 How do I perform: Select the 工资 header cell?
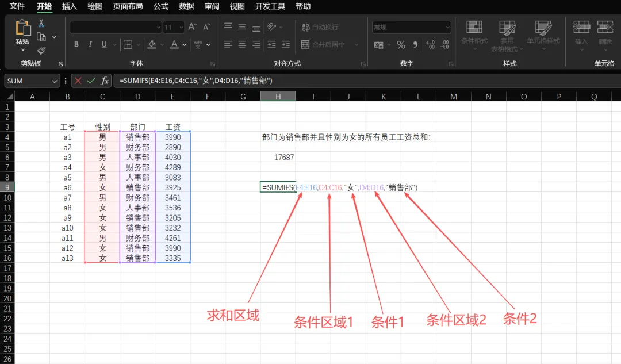coord(172,127)
